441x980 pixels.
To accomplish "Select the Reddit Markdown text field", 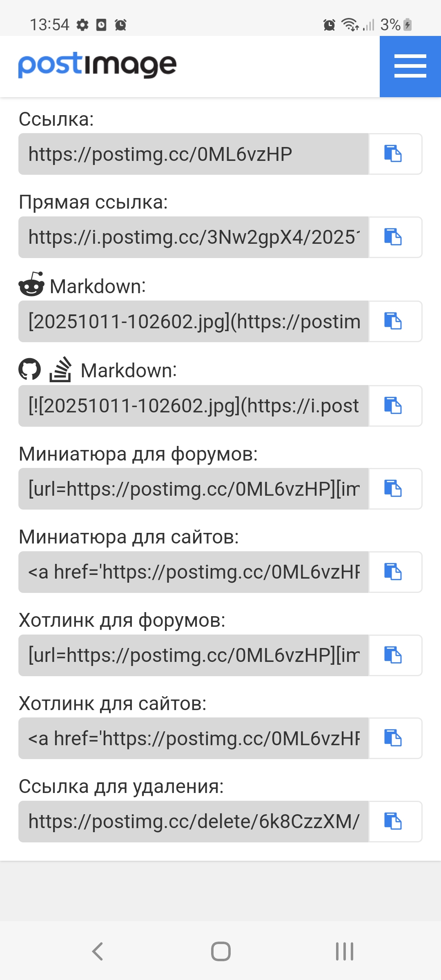I will [194, 321].
